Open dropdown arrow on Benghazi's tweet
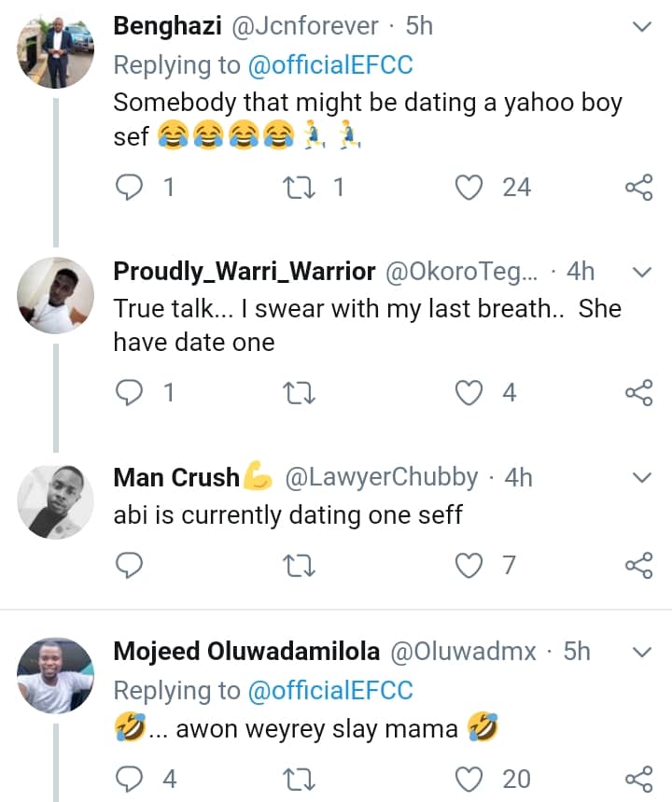 coord(641,27)
